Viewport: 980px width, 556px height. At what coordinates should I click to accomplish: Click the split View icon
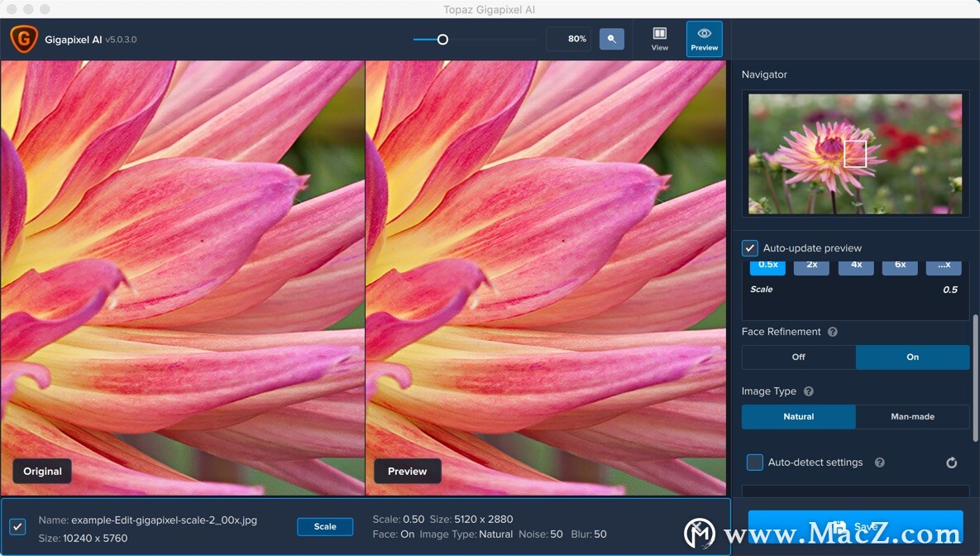coord(659,34)
